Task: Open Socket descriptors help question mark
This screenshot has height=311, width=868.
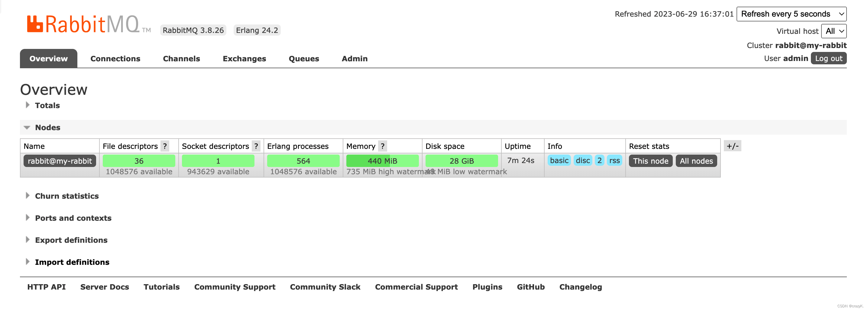Action: coord(256,146)
